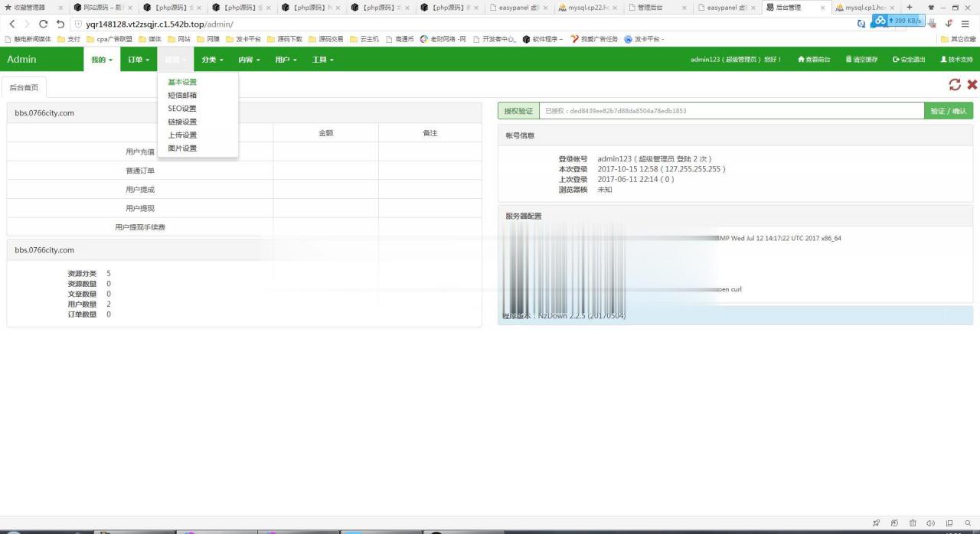Switch to the 网站源码 browser tab
The height and width of the screenshot is (534, 980).
pos(103,8)
